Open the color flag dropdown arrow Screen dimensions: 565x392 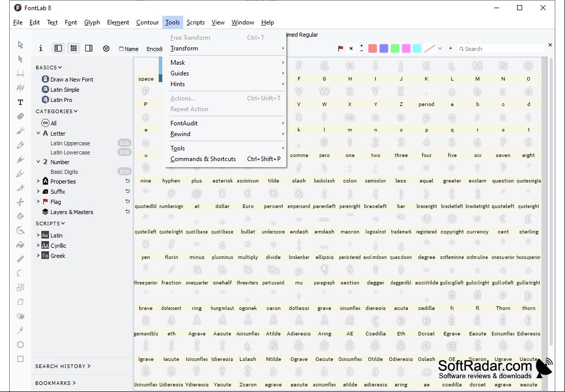click(440, 48)
